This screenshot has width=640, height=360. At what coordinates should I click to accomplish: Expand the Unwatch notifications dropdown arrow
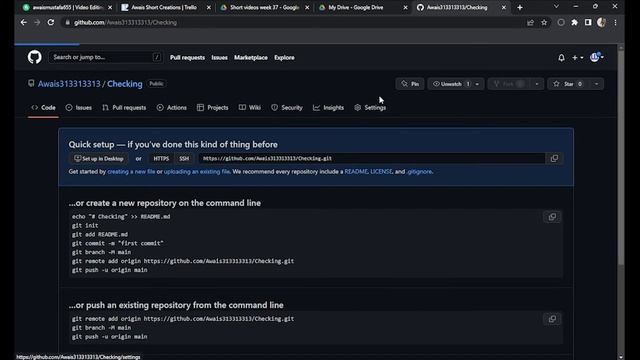(x=477, y=84)
